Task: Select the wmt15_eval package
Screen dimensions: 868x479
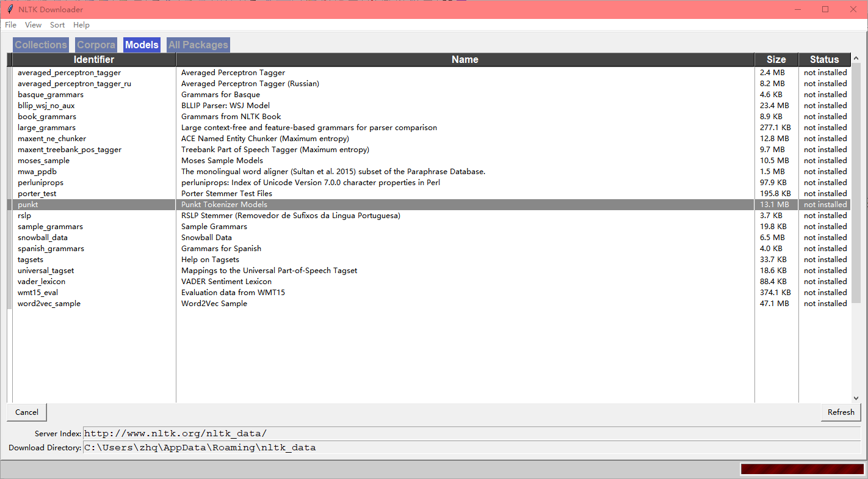Action: [x=38, y=293]
